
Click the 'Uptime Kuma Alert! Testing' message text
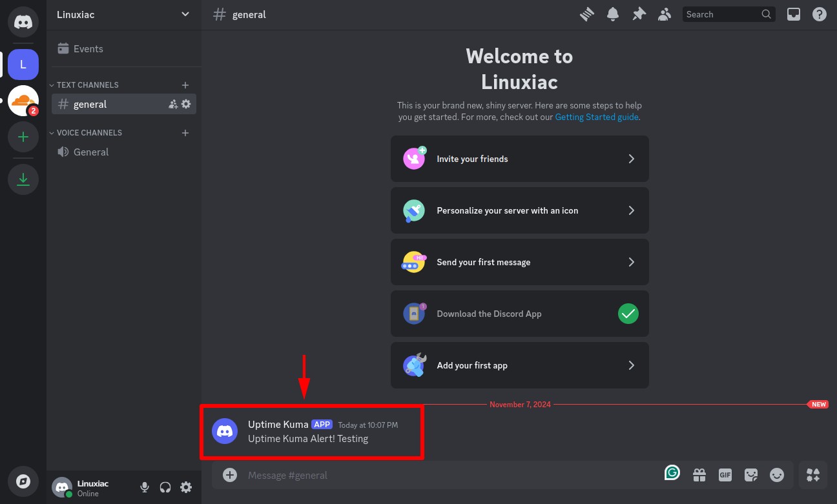(x=308, y=439)
